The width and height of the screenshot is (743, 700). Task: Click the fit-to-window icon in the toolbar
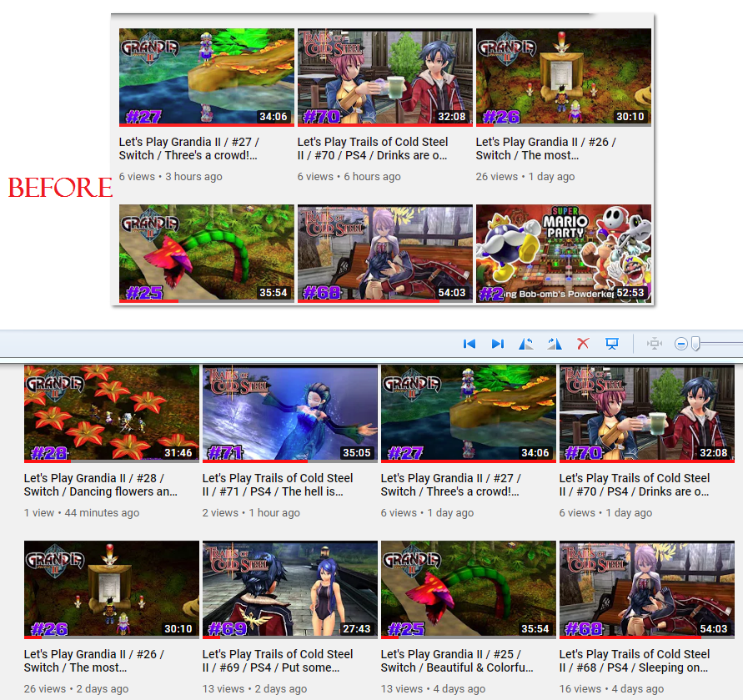655,344
